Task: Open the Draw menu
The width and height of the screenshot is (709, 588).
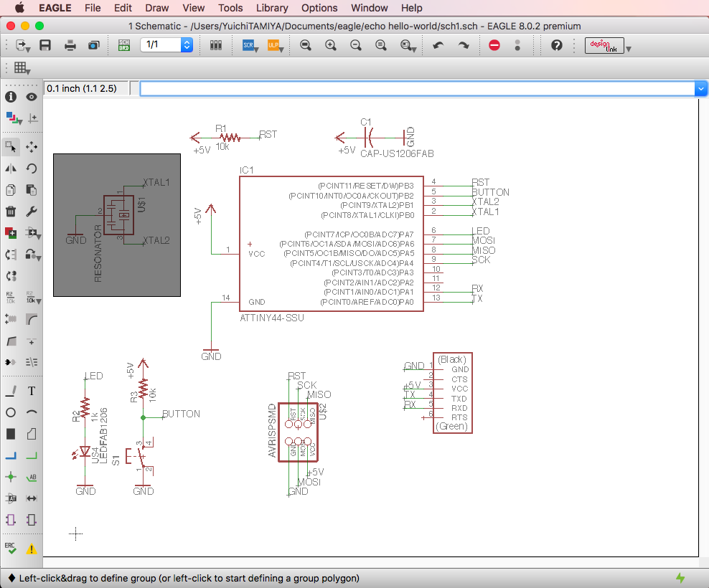Action: point(157,8)
